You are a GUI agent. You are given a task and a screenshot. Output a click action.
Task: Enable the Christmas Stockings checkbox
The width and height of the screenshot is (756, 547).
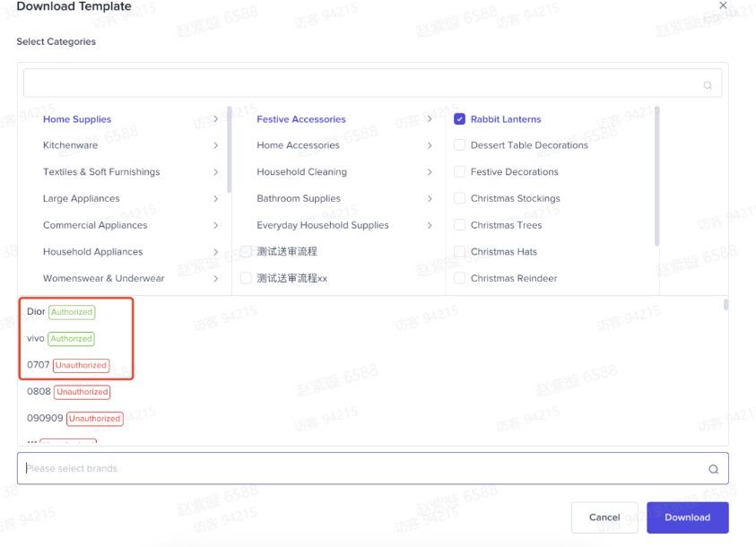click(x=459, y=198)
